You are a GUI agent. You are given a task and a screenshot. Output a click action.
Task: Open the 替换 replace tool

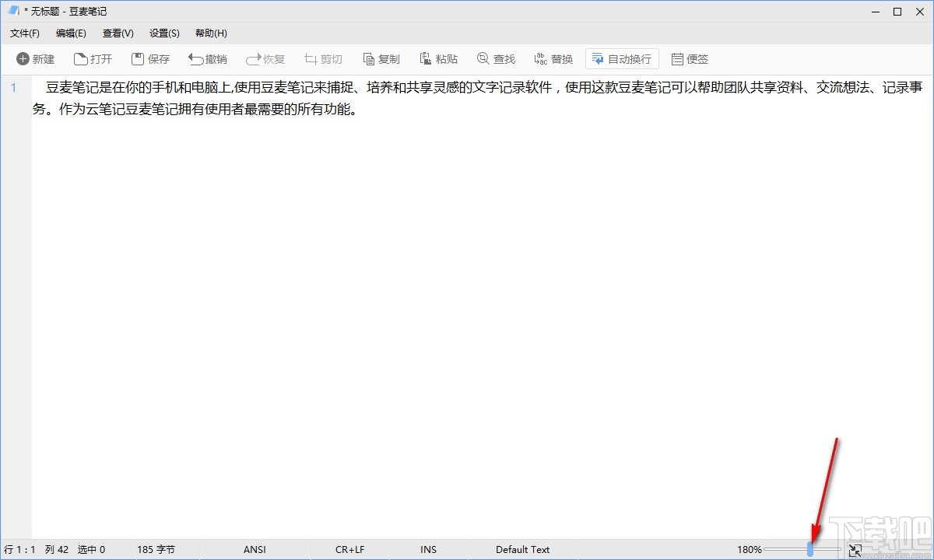(x=553, y=59)
